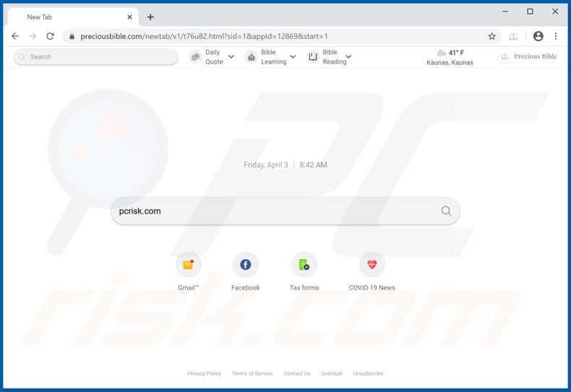Click the Friday, April 3 date text
This screenshot has height=392, width=571.
pos(266,165)
